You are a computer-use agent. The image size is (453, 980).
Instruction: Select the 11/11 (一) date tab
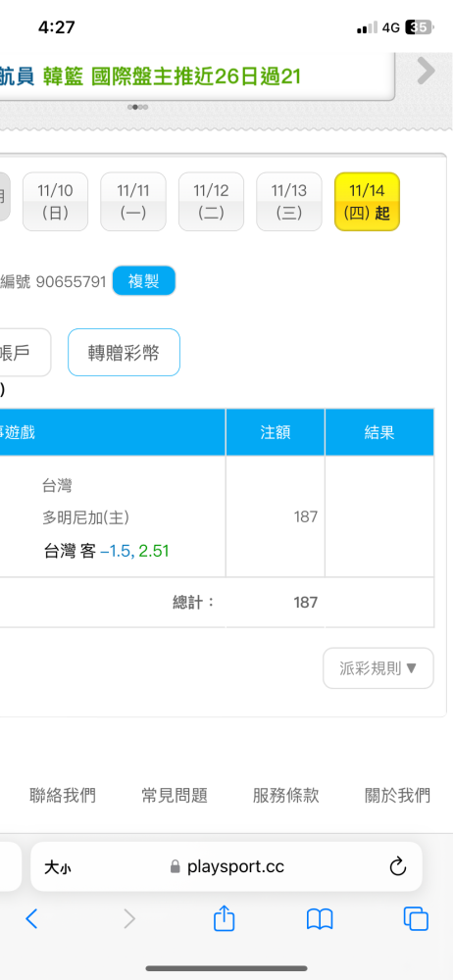(133, 202)
